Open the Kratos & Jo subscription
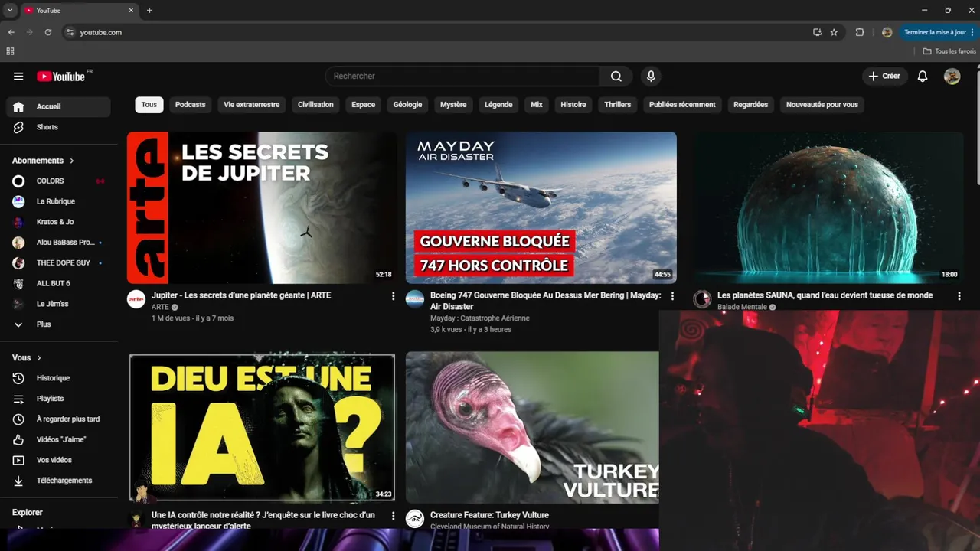980x551 pixels. coord(58,222)
